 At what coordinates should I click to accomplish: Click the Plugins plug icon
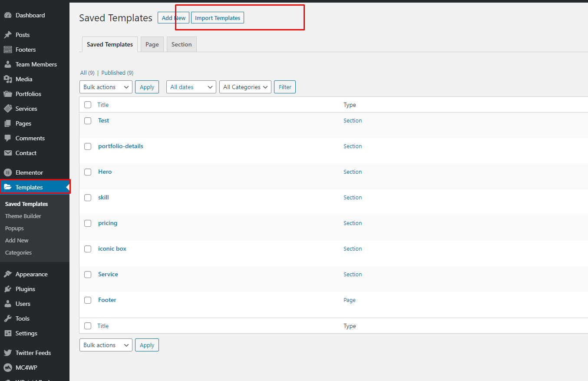pos(8,289)
